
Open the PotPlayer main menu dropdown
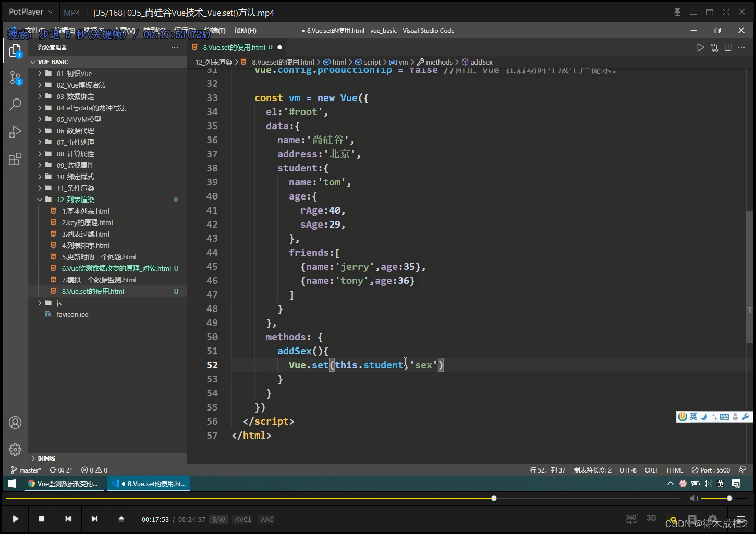[31, 11]
